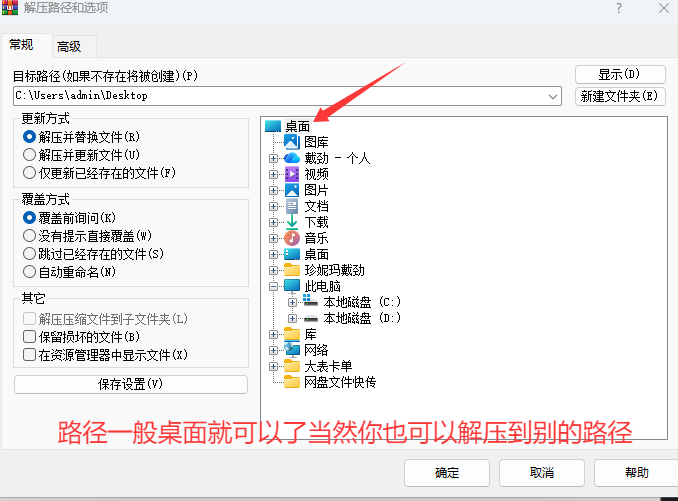Click the 保存设置(V) button

point(131,384)
